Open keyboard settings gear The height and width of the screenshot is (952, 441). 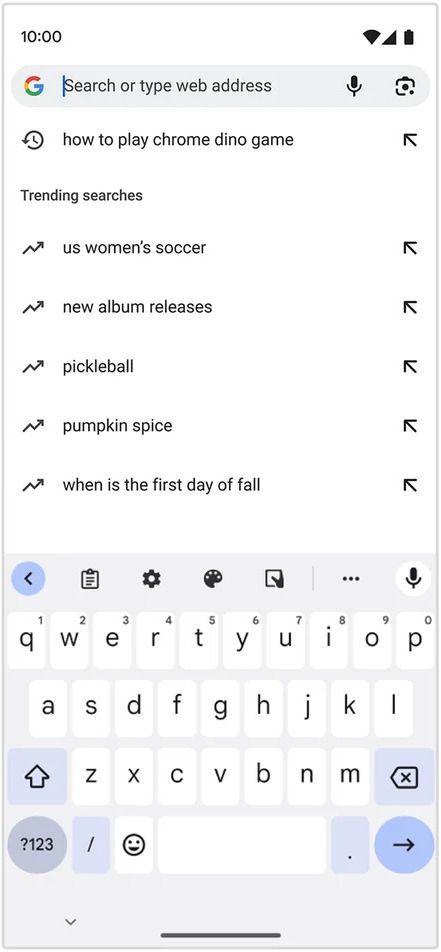[151, 579]
